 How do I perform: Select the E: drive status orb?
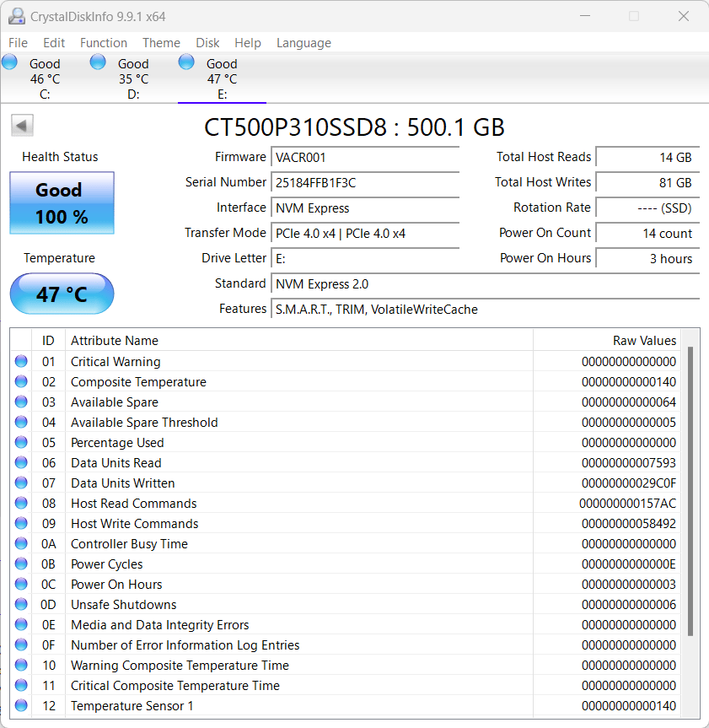click(186, 62)
